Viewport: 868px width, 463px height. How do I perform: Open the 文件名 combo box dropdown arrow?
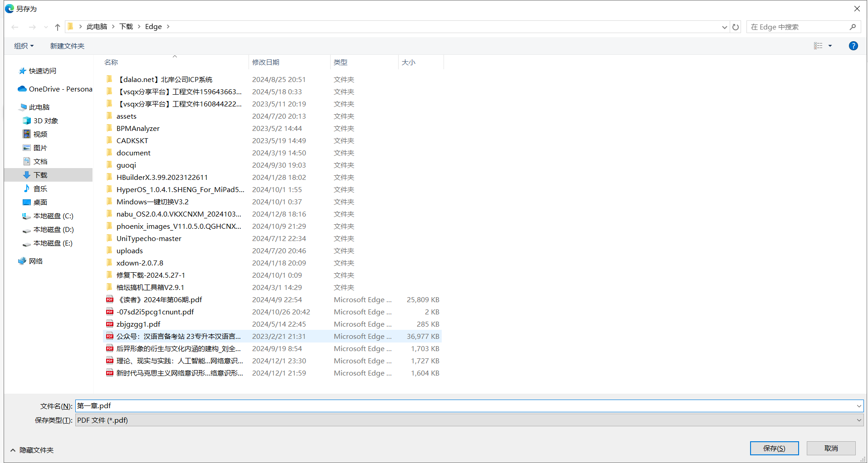coord(859,406)
